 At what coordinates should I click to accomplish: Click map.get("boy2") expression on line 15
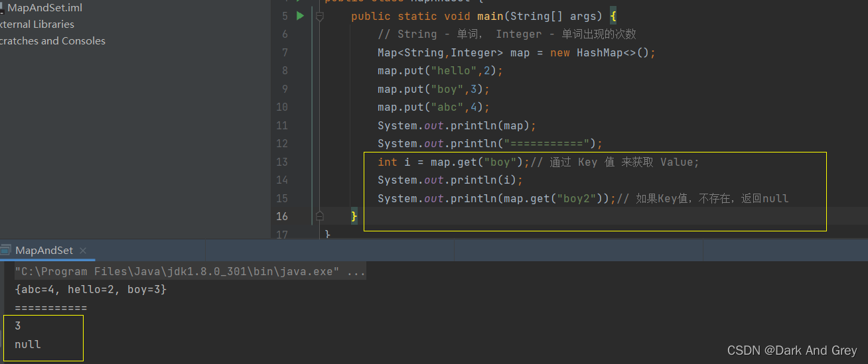coord(553,198)
